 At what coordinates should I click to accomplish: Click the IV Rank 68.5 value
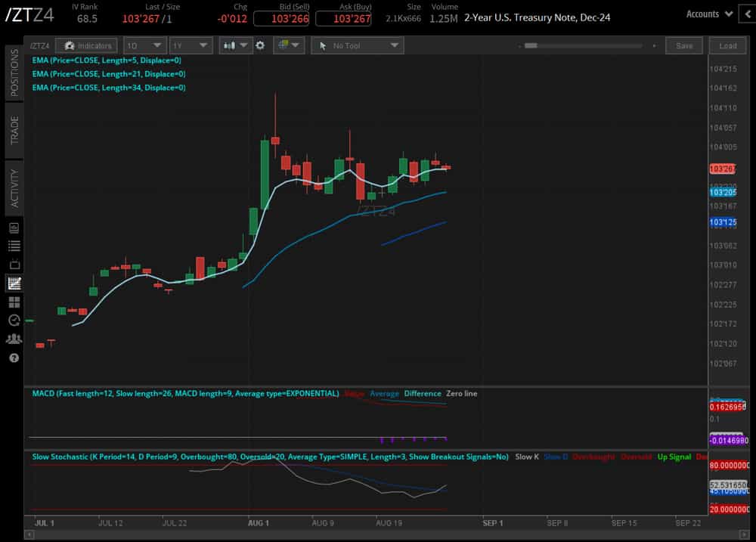87,19
